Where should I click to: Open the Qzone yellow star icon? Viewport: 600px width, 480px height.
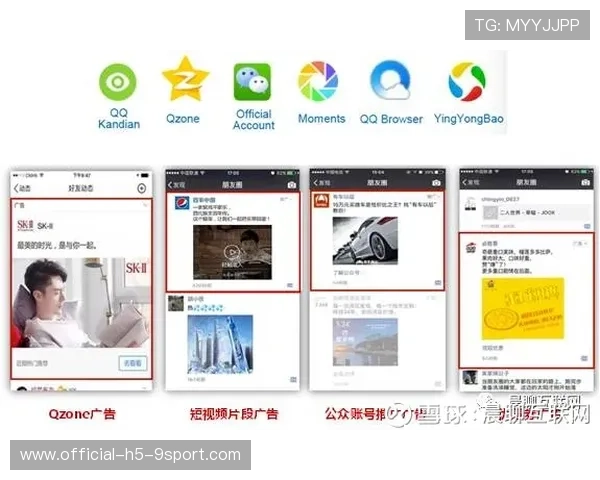(186, 79)
